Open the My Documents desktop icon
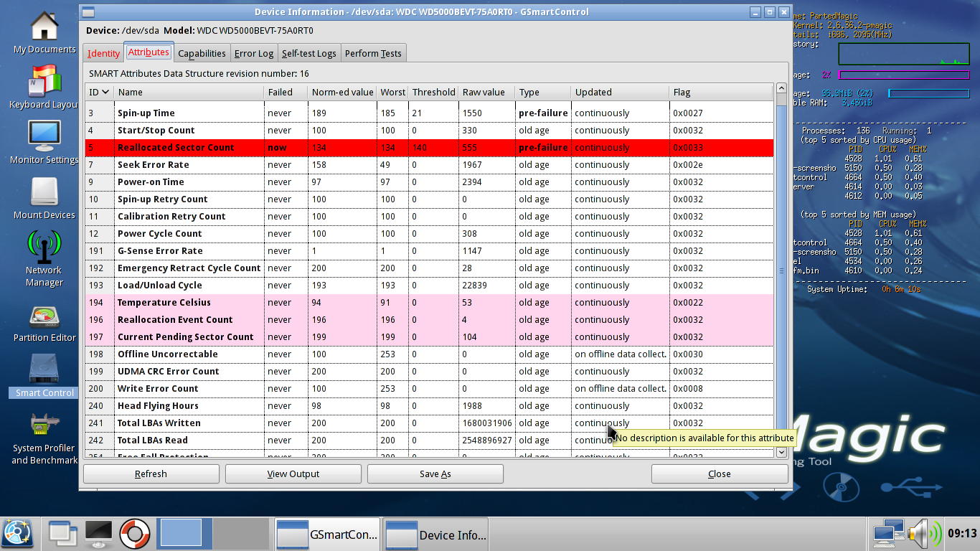980x551 pixels. tap(44, 32)
